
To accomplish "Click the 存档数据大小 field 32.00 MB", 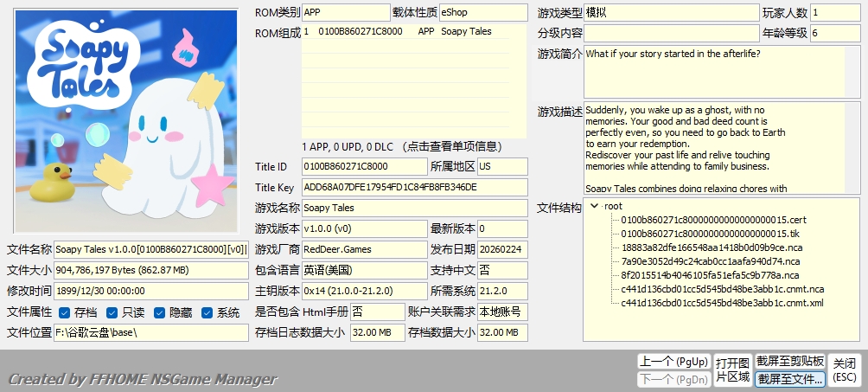I will 502,332.
